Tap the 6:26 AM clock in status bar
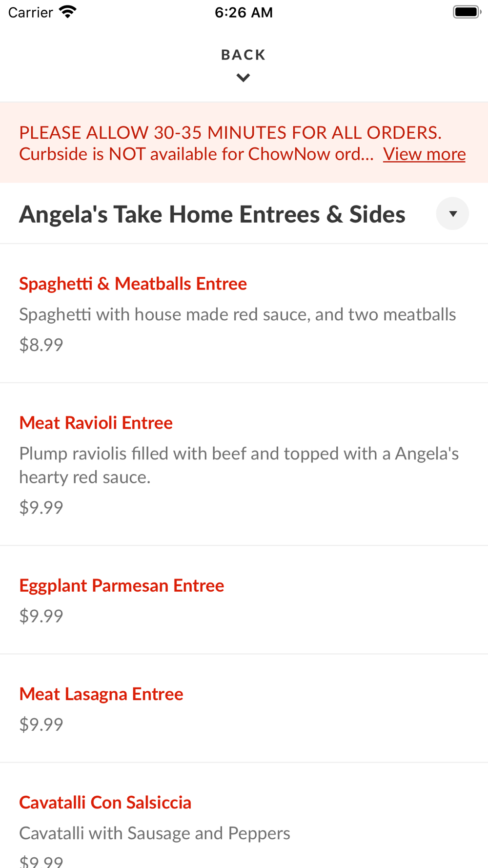Viewport: 488px width, 868px height. [x=244, y=12]
